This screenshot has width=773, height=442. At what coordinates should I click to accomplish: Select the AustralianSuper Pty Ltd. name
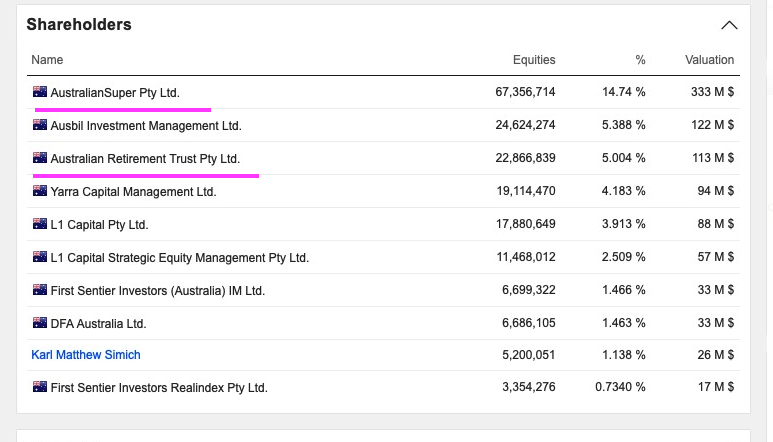click(x=115, y=93)
